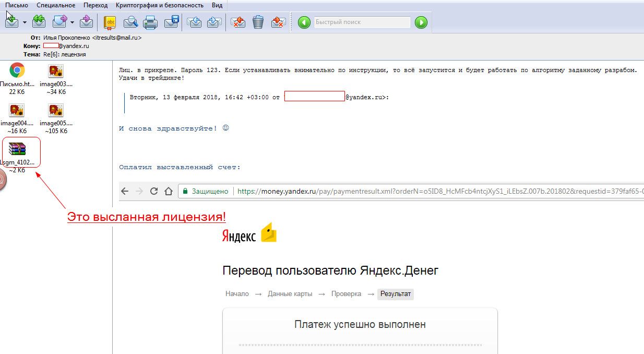Screen dimensions: 644x354
Task: Click the browser reload icon in screenshot
Action: point(154,191)
